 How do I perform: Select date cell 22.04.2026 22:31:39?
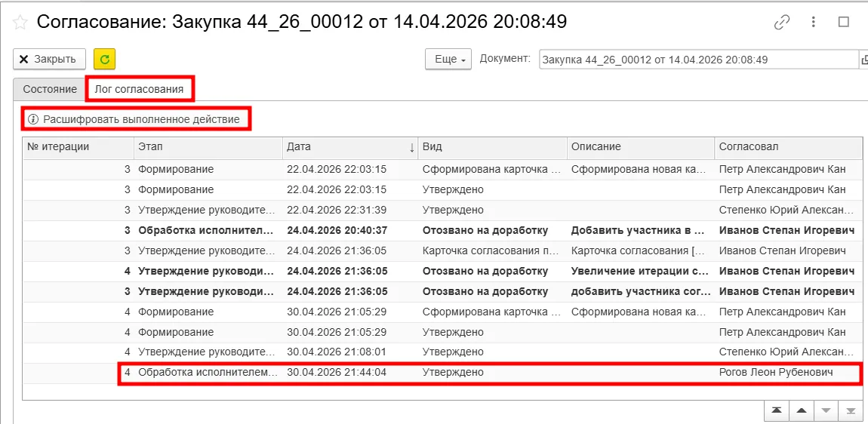[350, 210]
